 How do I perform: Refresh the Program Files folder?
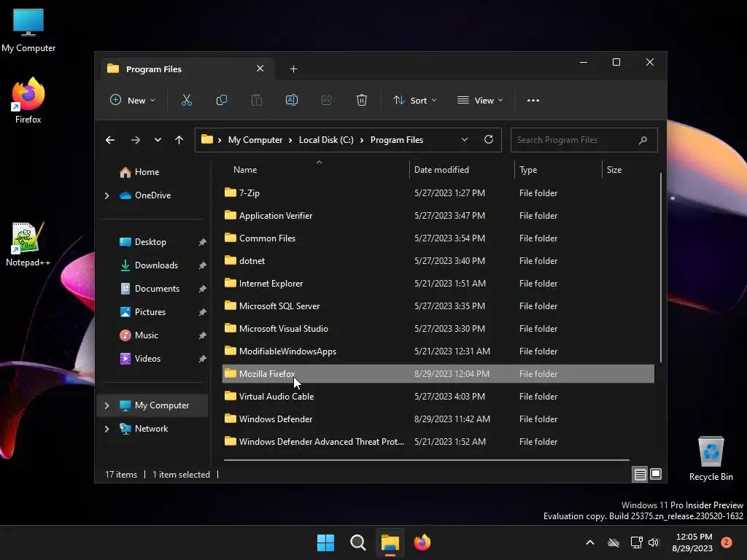(488, 139)
